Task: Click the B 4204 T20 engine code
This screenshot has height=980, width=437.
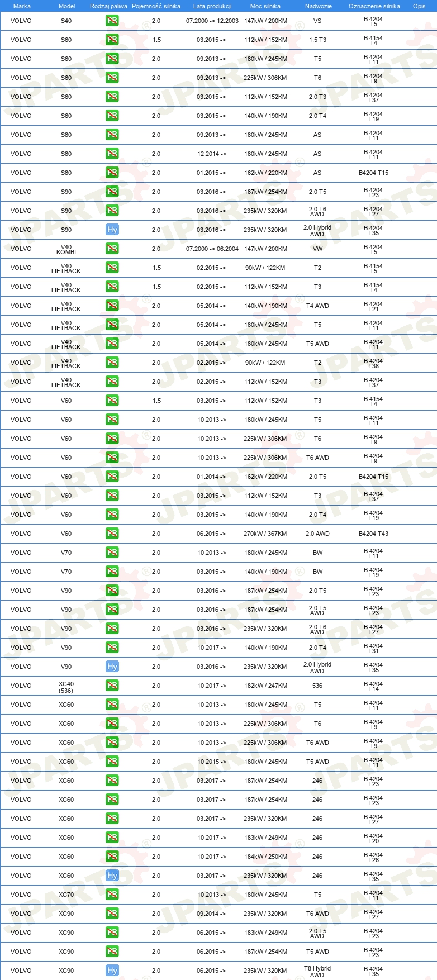Action: pos(373,838)
